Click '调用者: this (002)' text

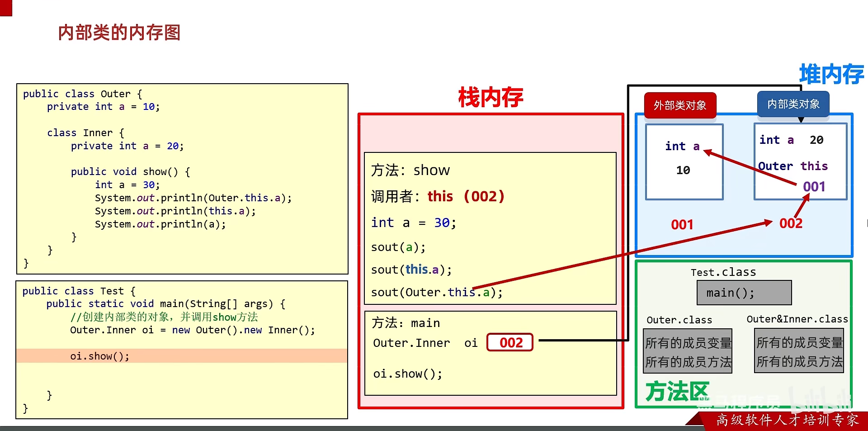(438, 196)
